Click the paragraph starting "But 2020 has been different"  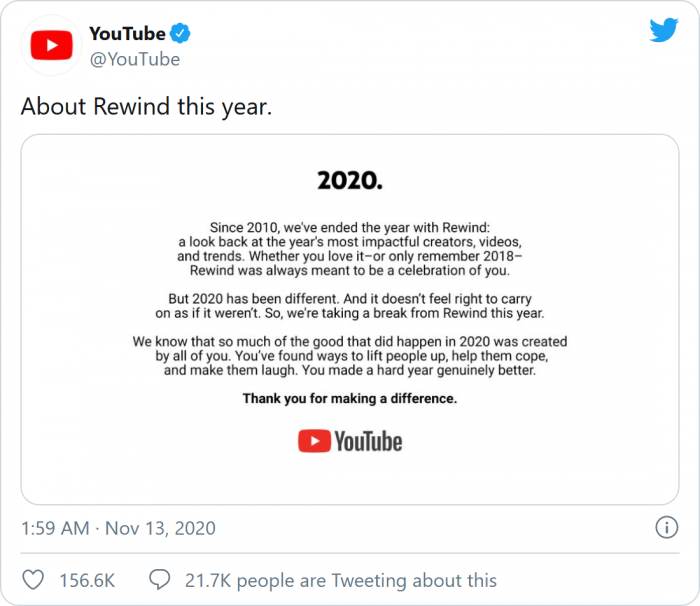click(x=350, y=305)
